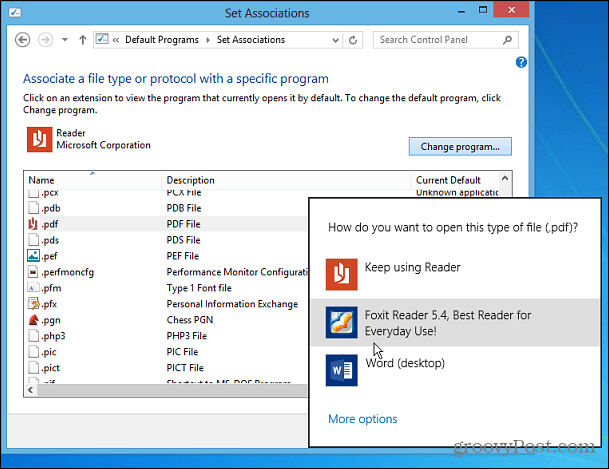Select the .pds extension name
Image resolution: width=609 pixels, height=469 pixels.
coord(50,240)
